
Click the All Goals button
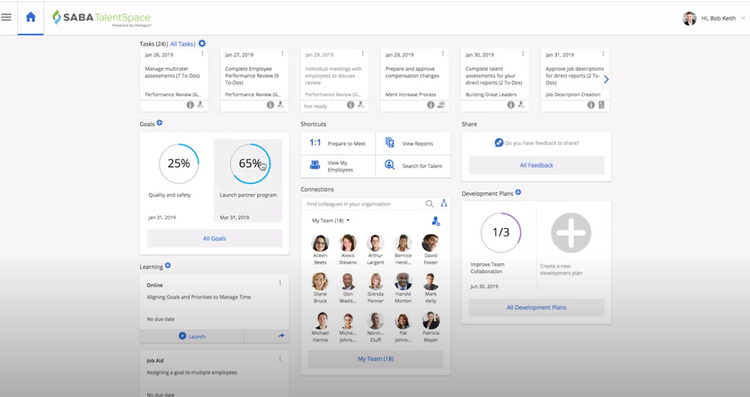tap(214, 238)
